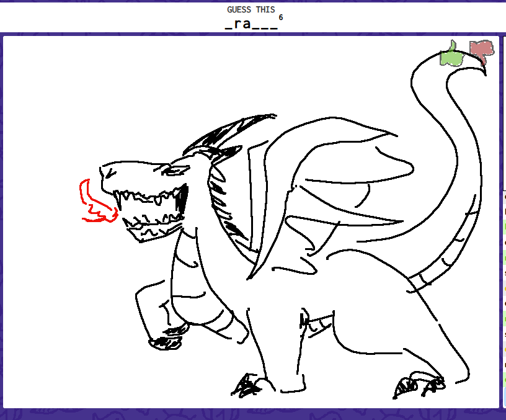Like the drawing with green thumbs up
506x420 pixels.
click(452, 55)
